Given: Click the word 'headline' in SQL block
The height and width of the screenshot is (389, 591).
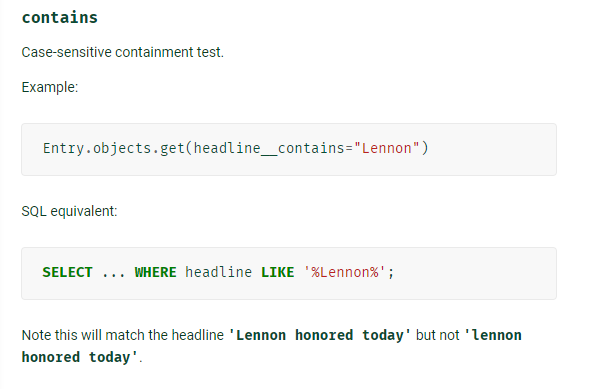Looking at the screenshot, I should coord(218,272).
